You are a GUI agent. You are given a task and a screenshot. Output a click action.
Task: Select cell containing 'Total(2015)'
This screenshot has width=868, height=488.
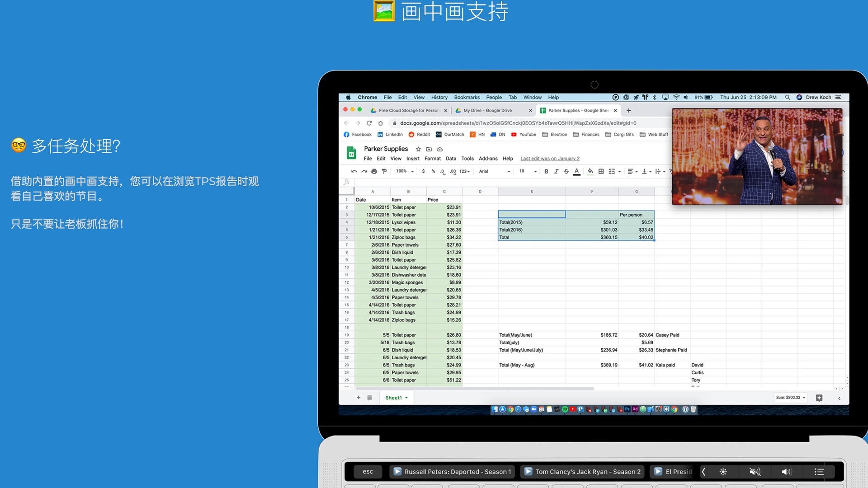[x=532, y=222]
